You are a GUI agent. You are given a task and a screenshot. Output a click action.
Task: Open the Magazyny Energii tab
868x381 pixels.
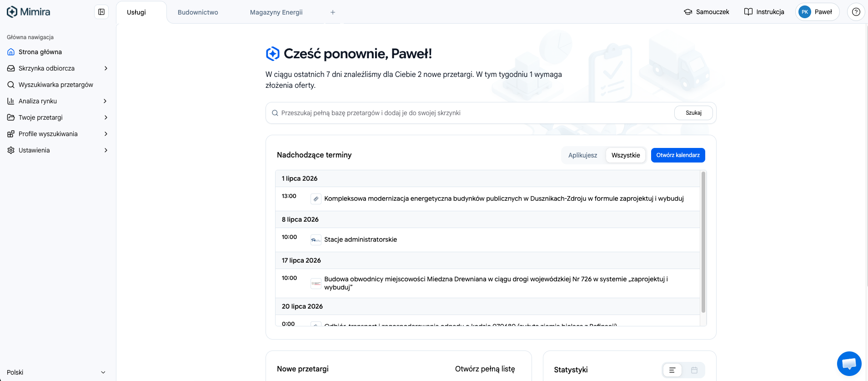coord(276,12)
